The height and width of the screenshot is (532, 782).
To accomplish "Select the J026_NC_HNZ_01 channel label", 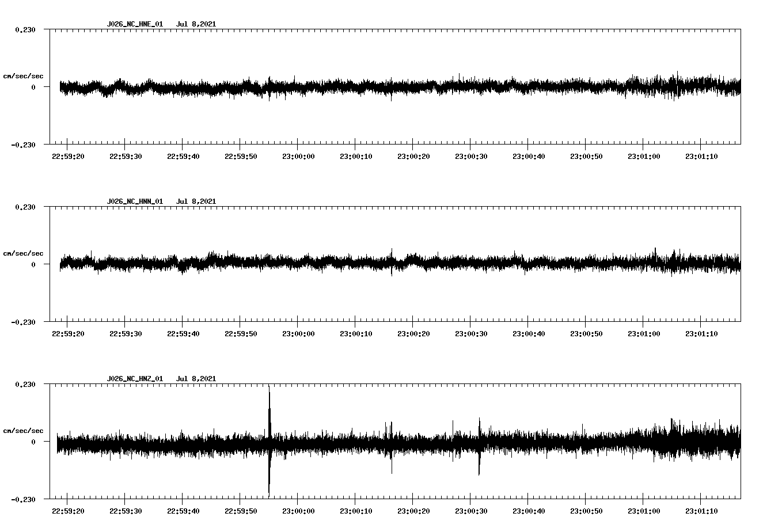I will click(134, 378).
